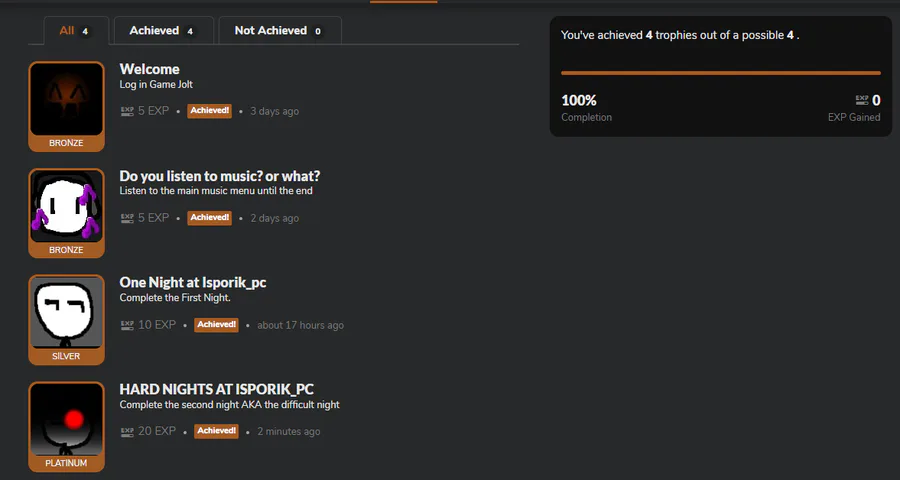Click the trophy completion progress bar
Screen dimensions: 900x480
tap(720, 73)
